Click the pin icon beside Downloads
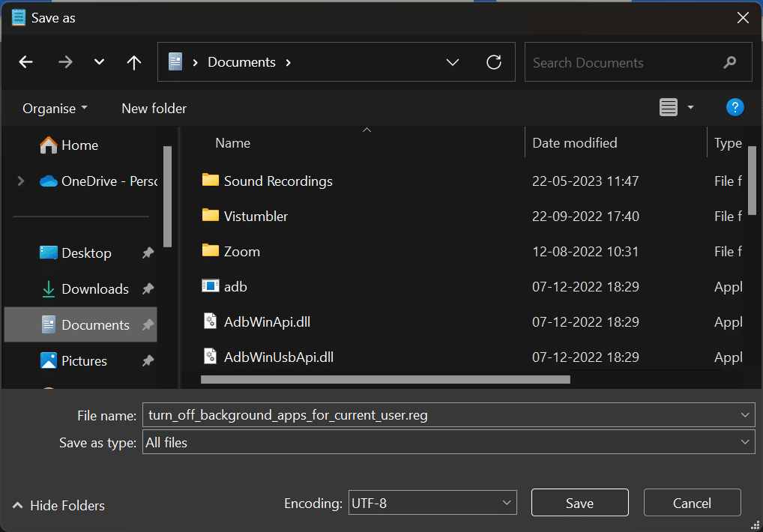This screenshot has width=763, height=532. 148,289
